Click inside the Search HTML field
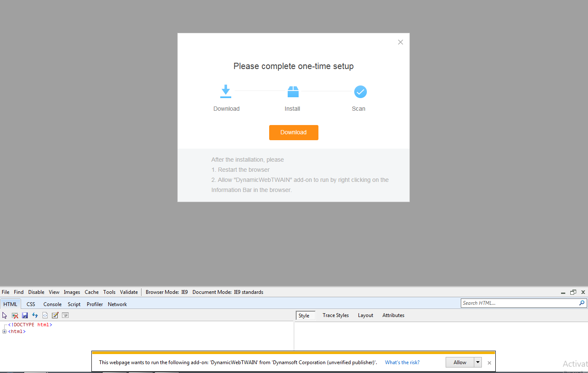 pos(519,303)
